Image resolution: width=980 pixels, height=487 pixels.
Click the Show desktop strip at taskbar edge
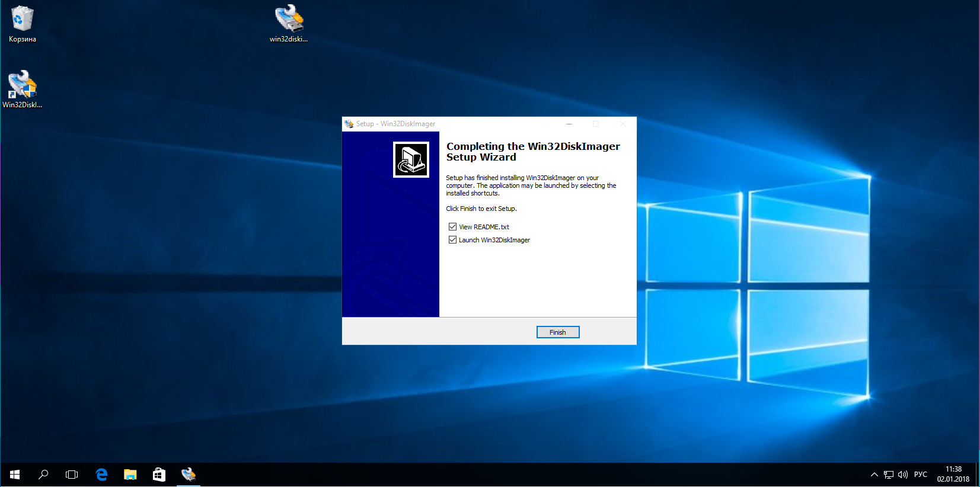tap(978, 475)
